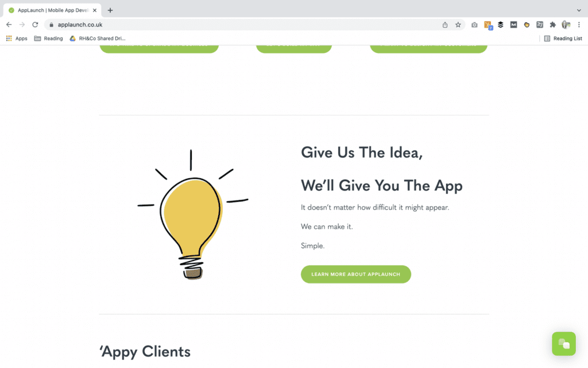588x368 pixels.
Task: Go back to the previous page
Action: click(x=9, y=25)
